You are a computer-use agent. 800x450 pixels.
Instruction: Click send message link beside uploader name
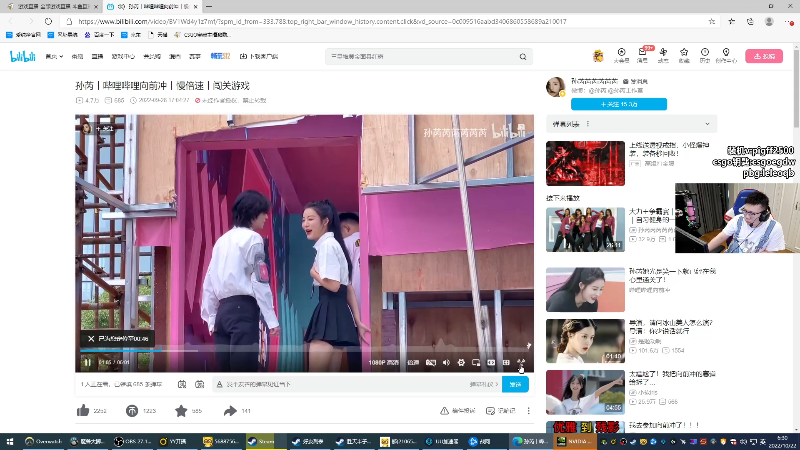(x=635, y=81)
